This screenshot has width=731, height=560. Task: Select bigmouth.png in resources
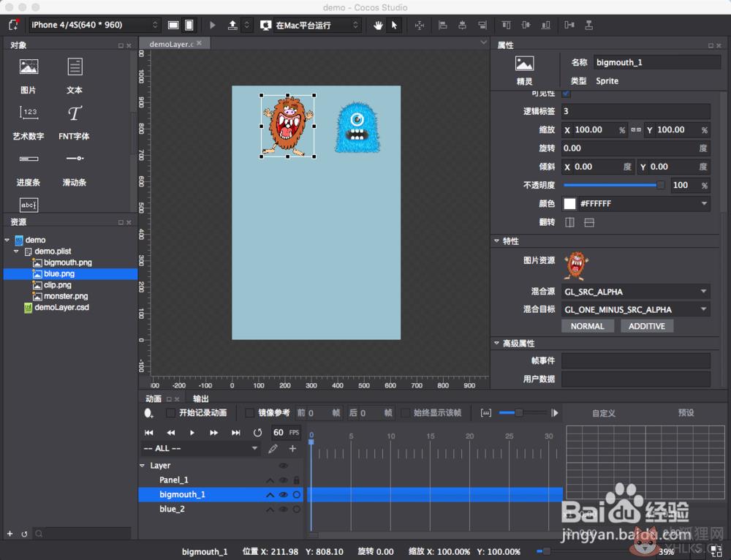point(67,262)
